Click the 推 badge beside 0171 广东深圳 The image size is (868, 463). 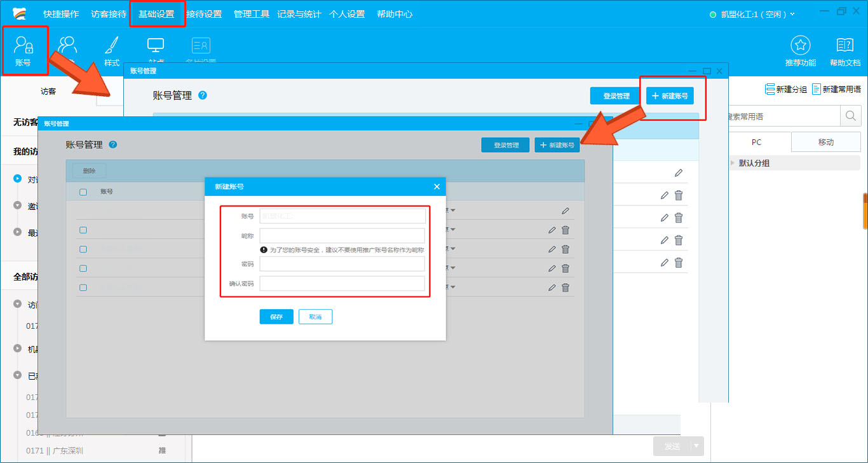(x=162, y=451)
